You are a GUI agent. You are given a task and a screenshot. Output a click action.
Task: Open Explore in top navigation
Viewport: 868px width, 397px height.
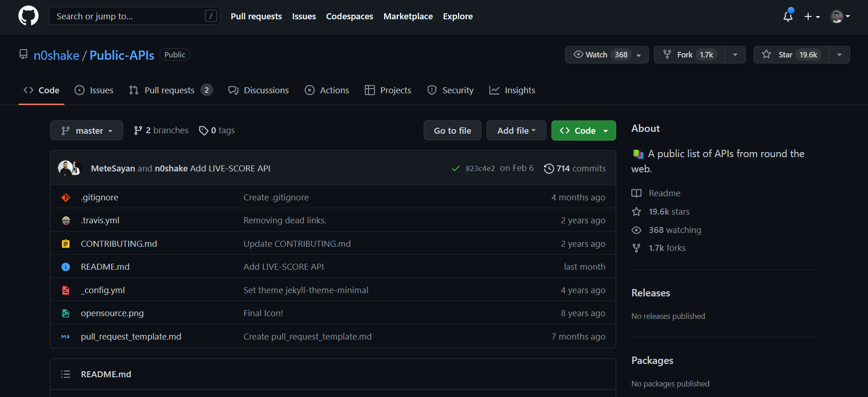click(458, 16)
